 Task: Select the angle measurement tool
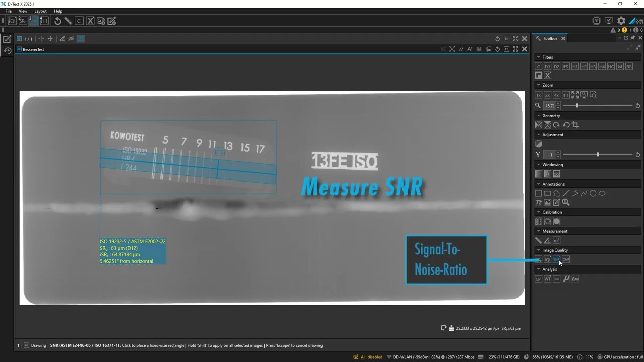(x=547, y=240)
